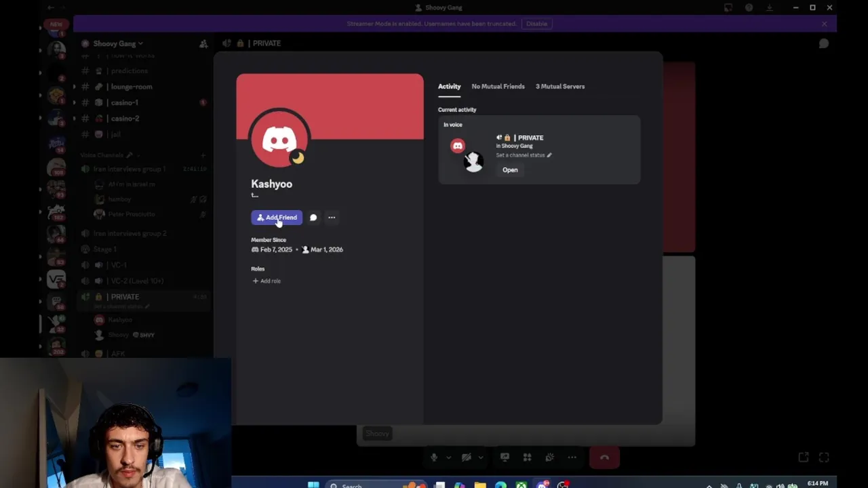Screen dimensions: 868x488
Task: Toggle camera in call controls
Action: 466,457
